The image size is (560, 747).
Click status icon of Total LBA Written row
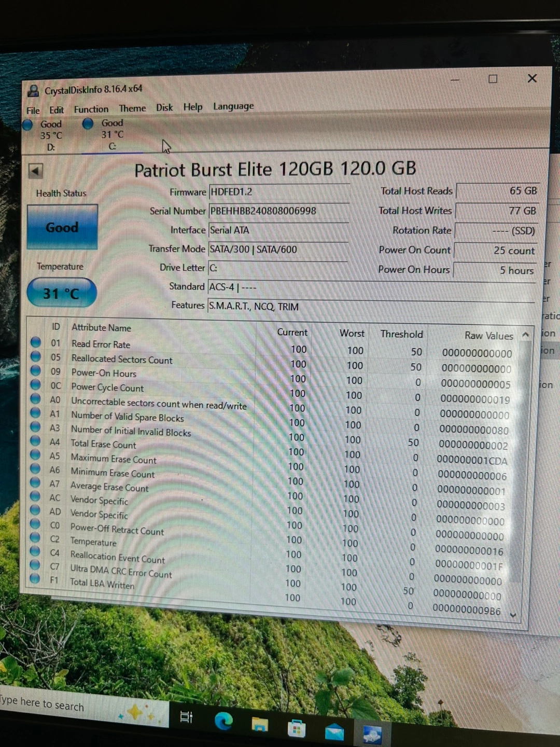pyautogui.click(x=35, y=578)
